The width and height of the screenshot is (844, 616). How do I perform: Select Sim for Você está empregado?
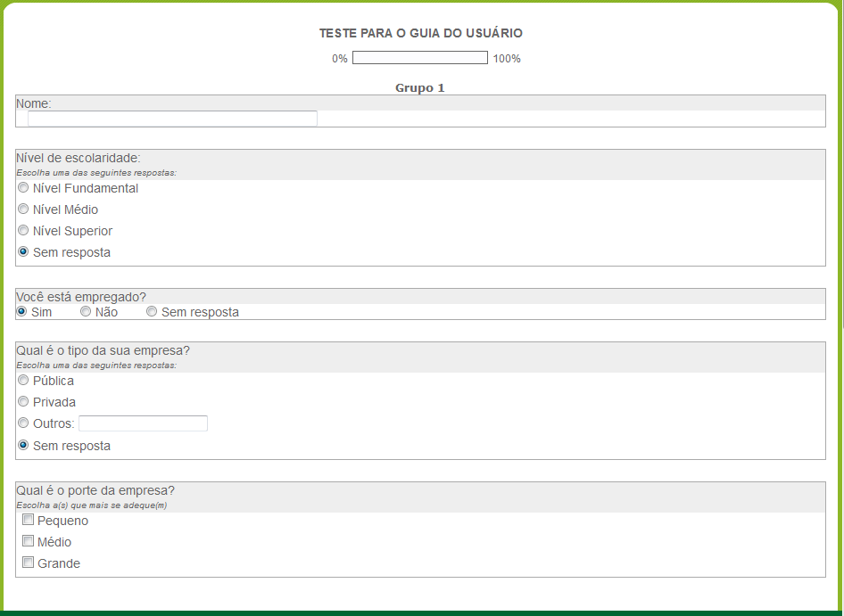point(21,312)
